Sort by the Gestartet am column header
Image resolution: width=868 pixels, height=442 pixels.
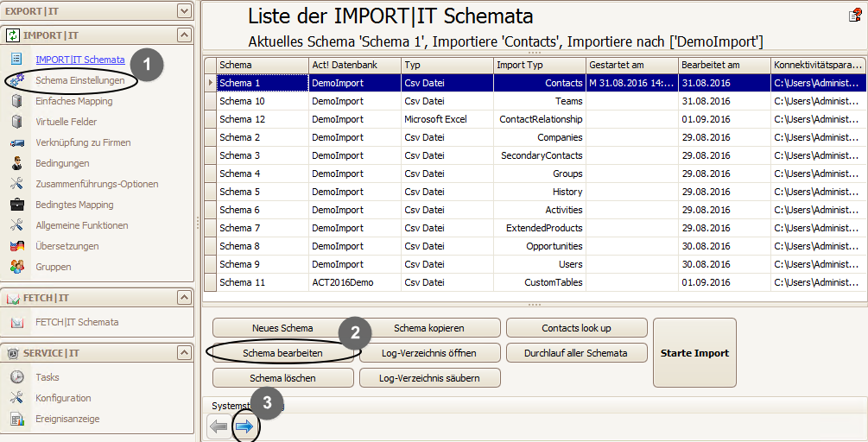coord(632,65)
